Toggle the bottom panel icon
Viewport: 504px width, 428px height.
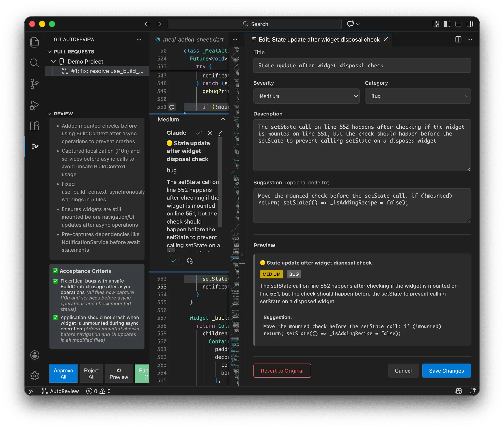(458, 24)
